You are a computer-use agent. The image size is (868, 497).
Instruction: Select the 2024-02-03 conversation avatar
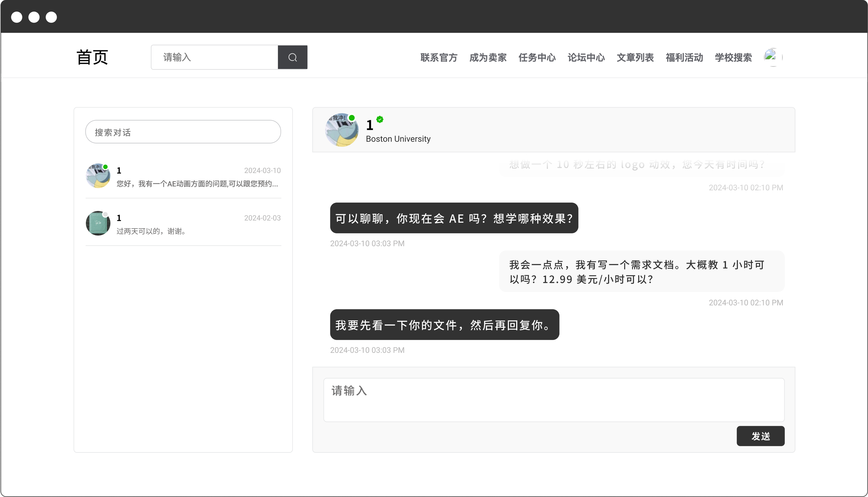pos(98,223)
